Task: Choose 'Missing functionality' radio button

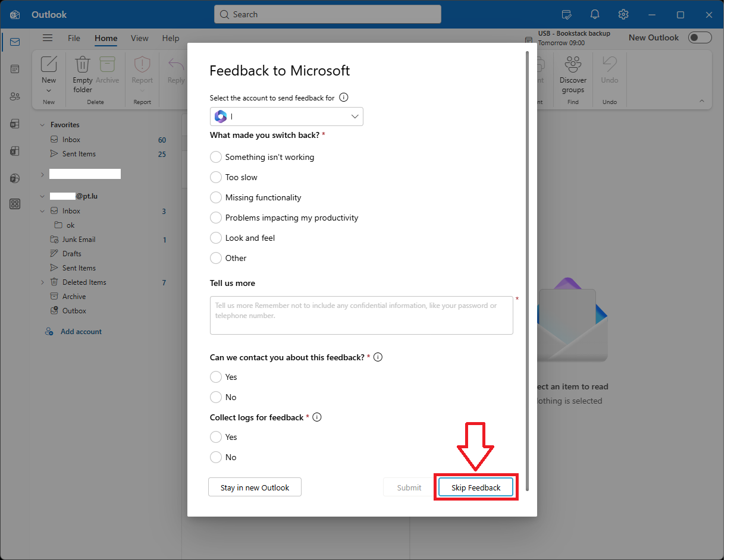Action: click(216, 197)
